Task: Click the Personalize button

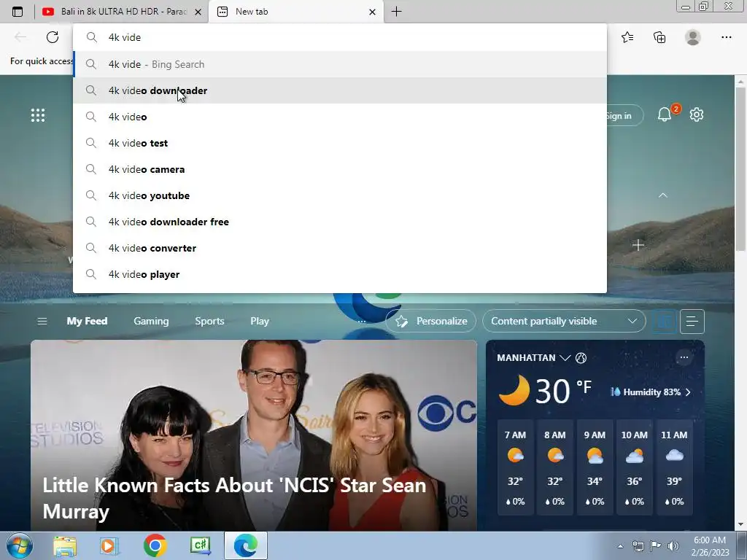Action: coord(430,321)
